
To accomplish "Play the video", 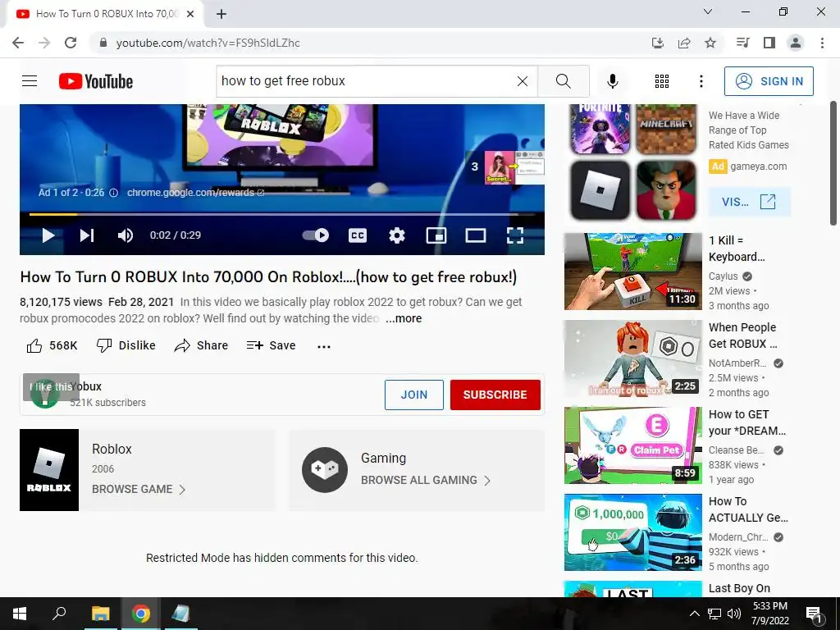I will [x=48, y=235].
